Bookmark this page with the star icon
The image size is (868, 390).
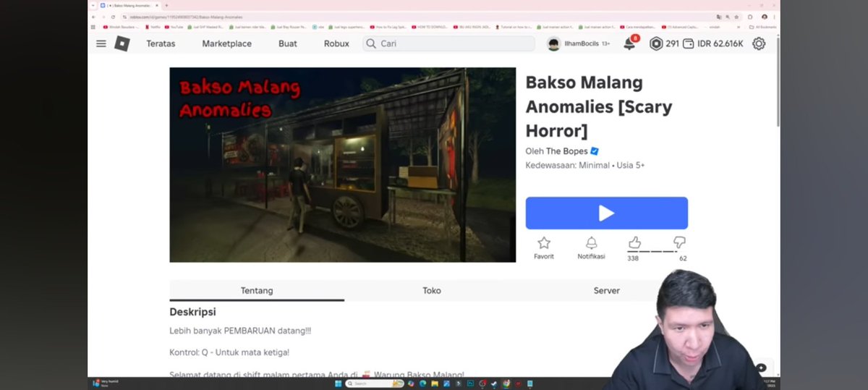click(x=736, y=17)
